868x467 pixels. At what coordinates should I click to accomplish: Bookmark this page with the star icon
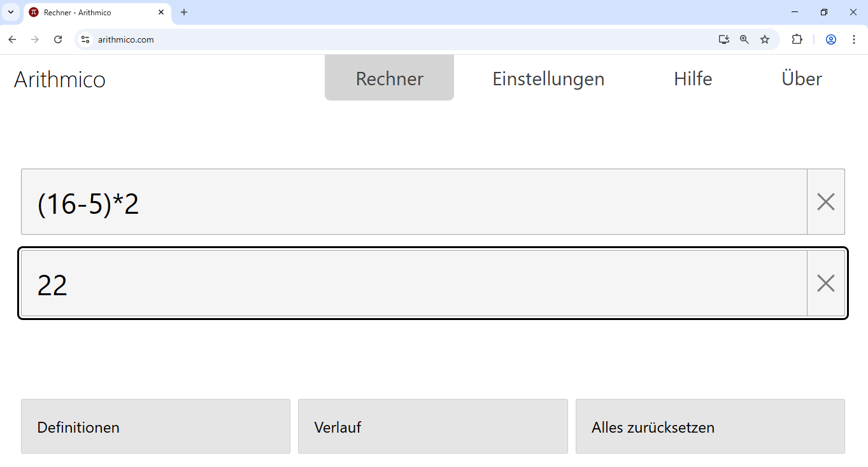tap(765, 39)
